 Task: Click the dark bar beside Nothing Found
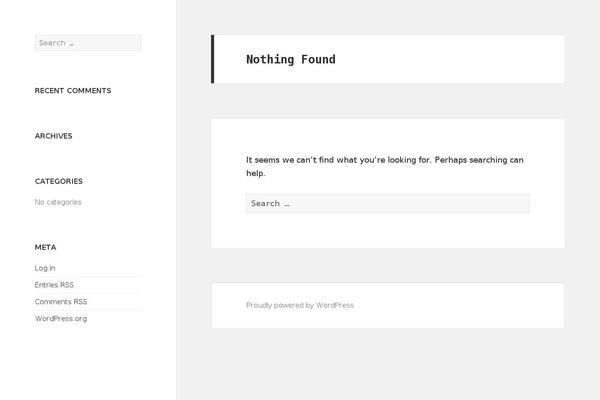213,59
